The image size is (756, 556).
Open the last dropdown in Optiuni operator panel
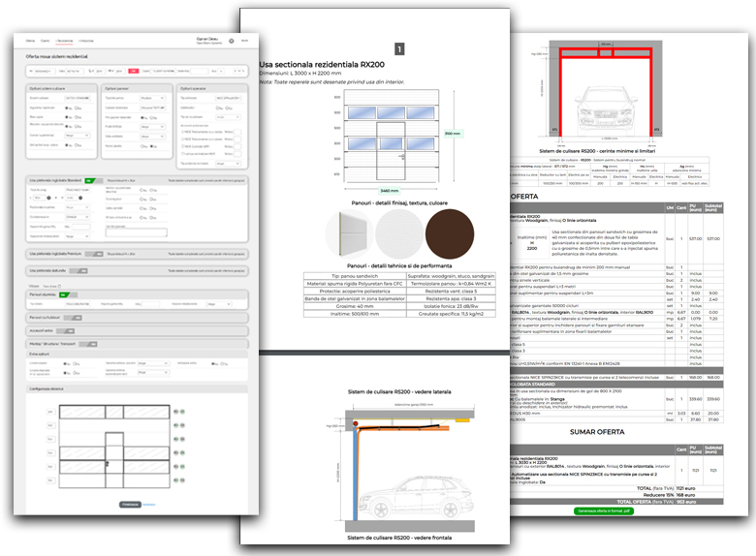click(228, 164)
